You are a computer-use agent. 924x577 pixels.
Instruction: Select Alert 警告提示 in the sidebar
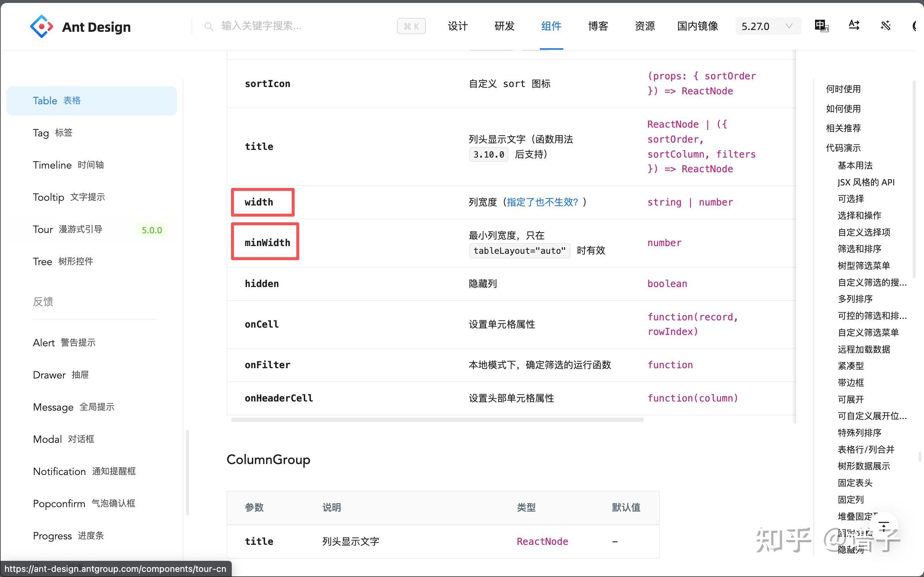(91, 343)
